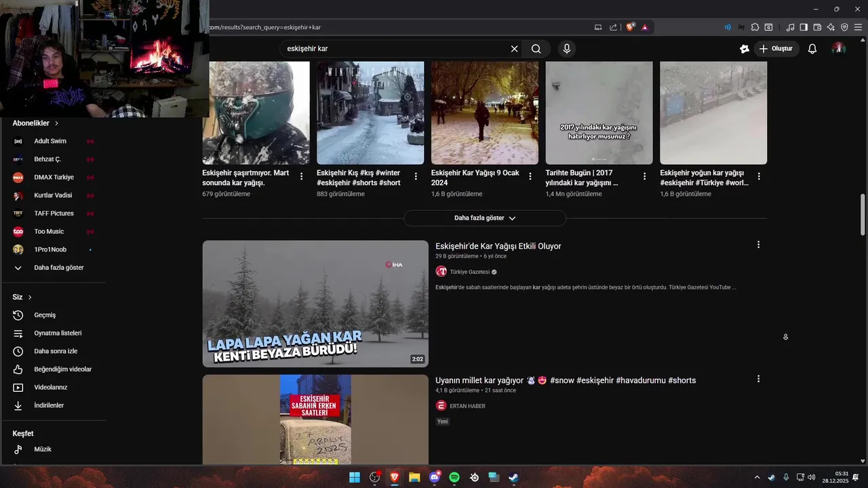Open the Brave Shields lion icon
Screen dimensions: 868x488
[x=631, y=27]
